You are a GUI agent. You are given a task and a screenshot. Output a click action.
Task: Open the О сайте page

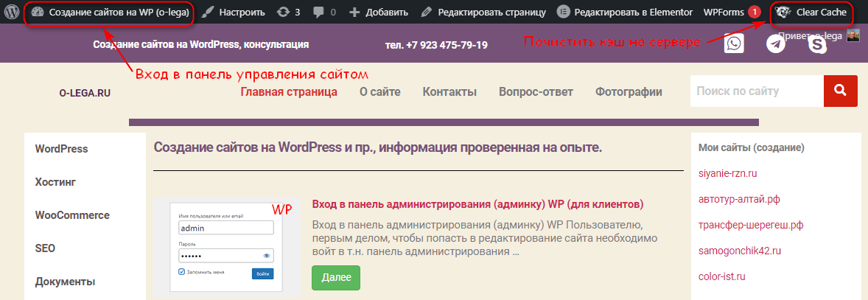point(379,92)
